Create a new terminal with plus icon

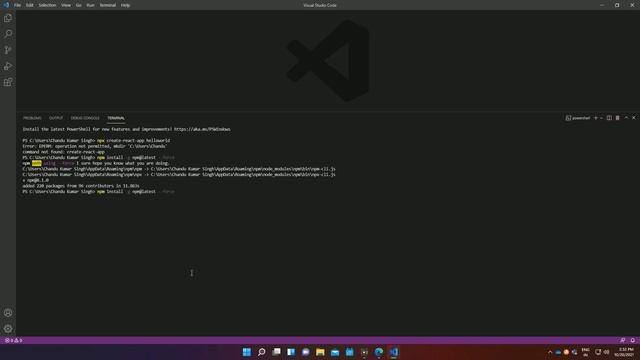[596, 118]
